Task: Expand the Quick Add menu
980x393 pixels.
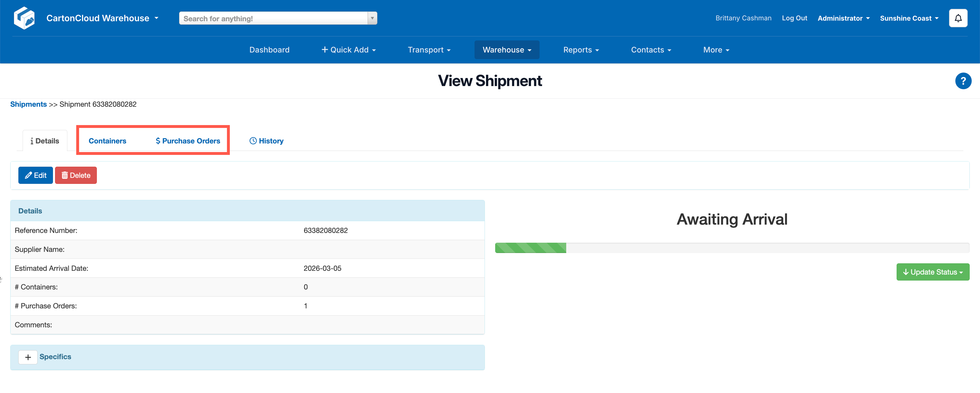Action: coord(348,50)
